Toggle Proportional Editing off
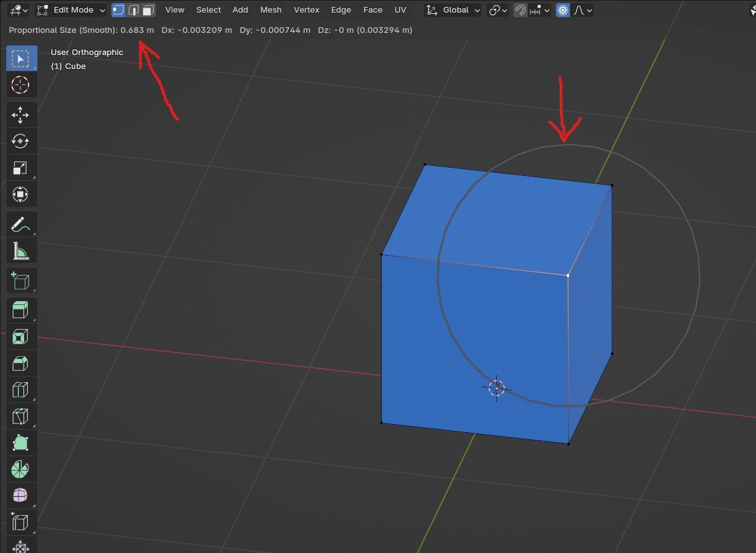Viewport: 756px width, 553px height. coord(563,10)
